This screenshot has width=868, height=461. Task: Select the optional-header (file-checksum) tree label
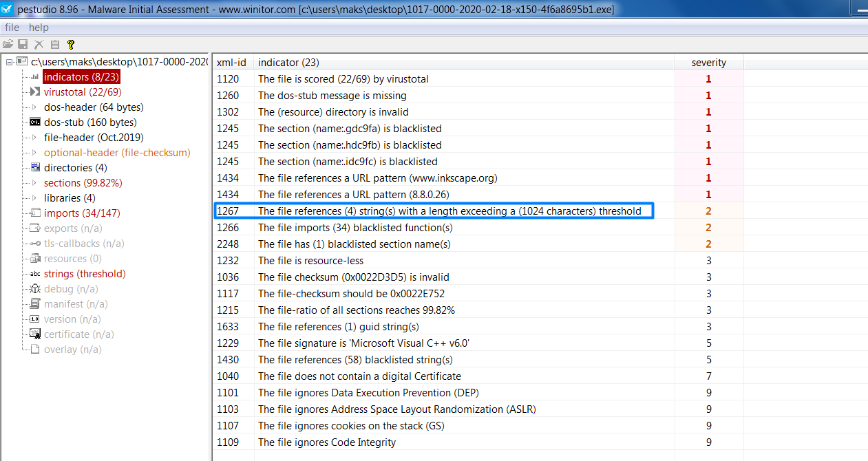point(117,153)
